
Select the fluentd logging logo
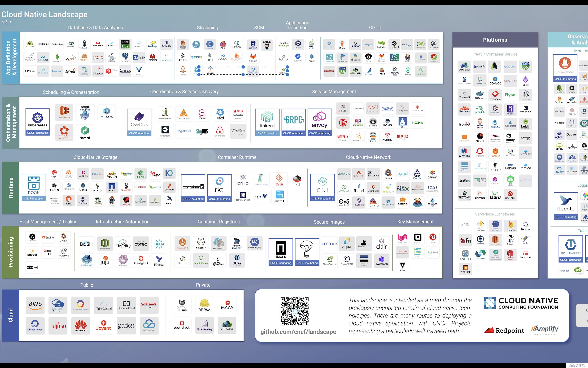(x=566, y=206)
